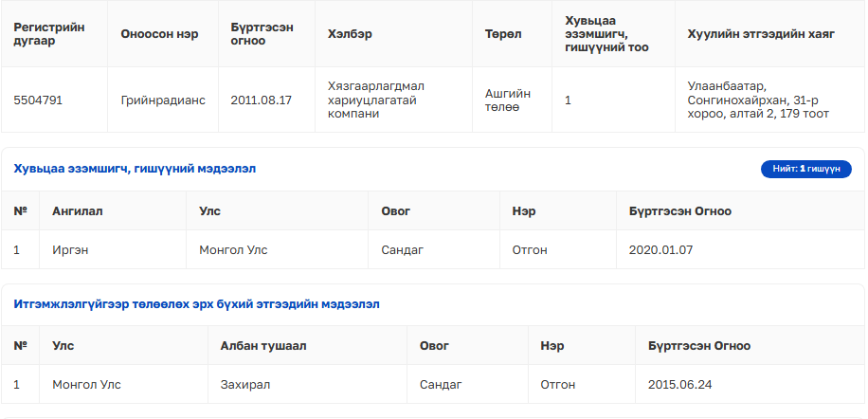
Task: Click the 'Хувьцаа эзэмшигч, гишүүний мэдээлэл' section heading
Action: tap(135, 169)
